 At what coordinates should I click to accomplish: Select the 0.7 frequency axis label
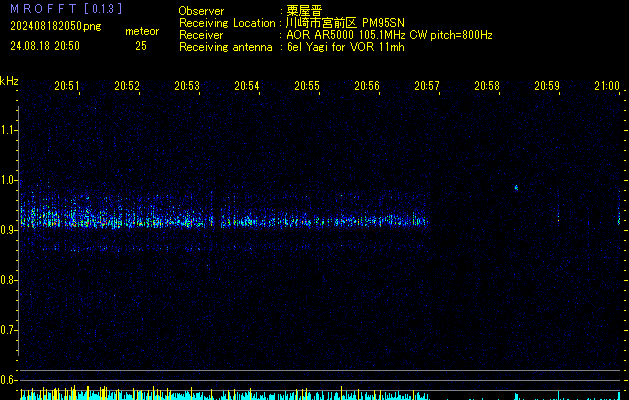point(9,329)
